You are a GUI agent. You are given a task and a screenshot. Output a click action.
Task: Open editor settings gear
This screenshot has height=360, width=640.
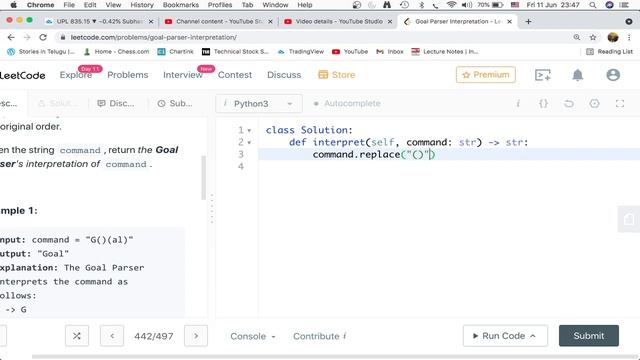(594, 104)
